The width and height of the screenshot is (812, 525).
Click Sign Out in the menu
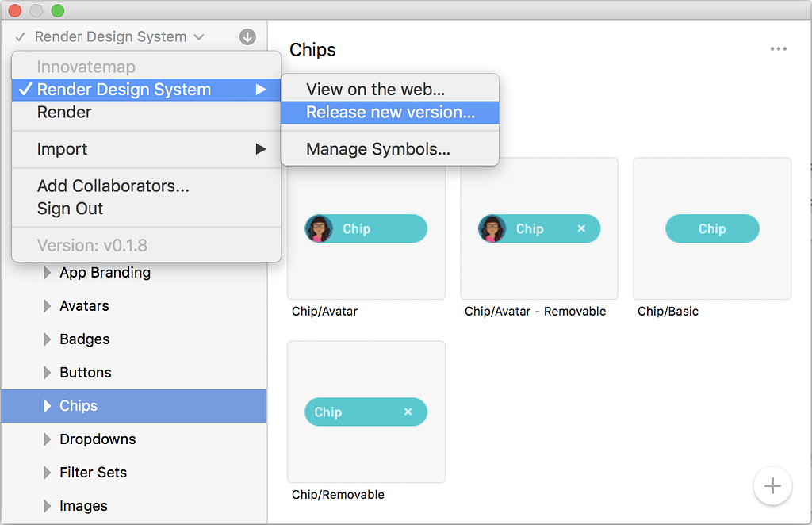point(146,209)
